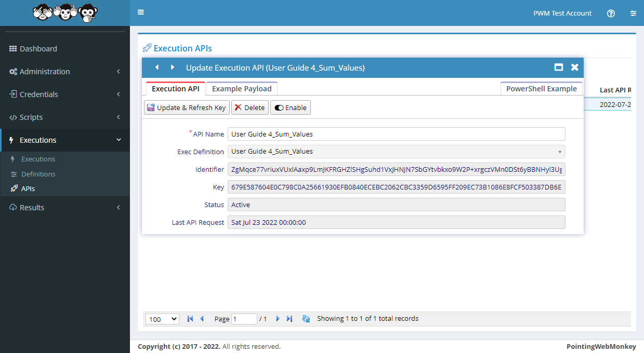Go to next record arrow in dialog
The image size is (644, 353).
pyautogui.click(x=172, y=67)
